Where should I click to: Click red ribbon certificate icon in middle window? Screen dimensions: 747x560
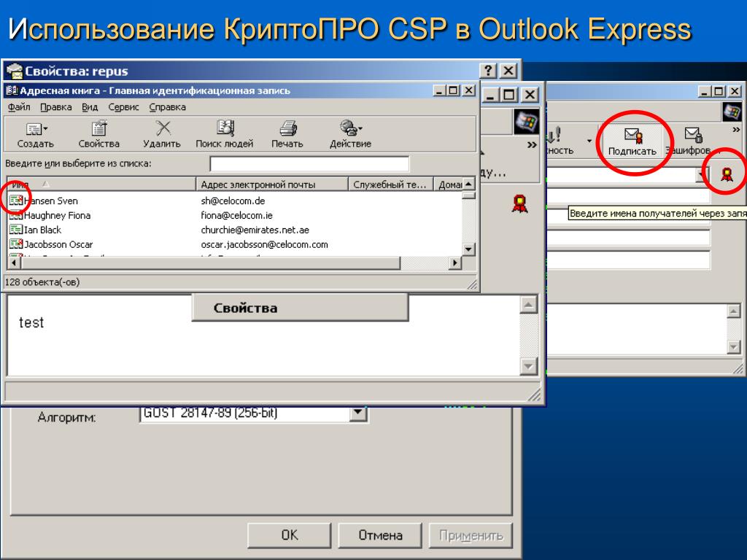pos(519,203)
